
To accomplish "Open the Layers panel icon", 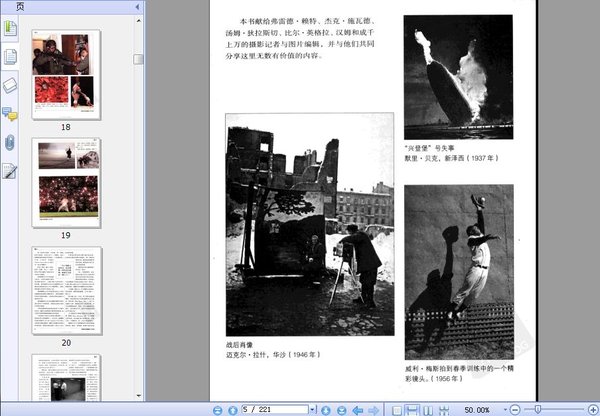I will tap(10, 85).
